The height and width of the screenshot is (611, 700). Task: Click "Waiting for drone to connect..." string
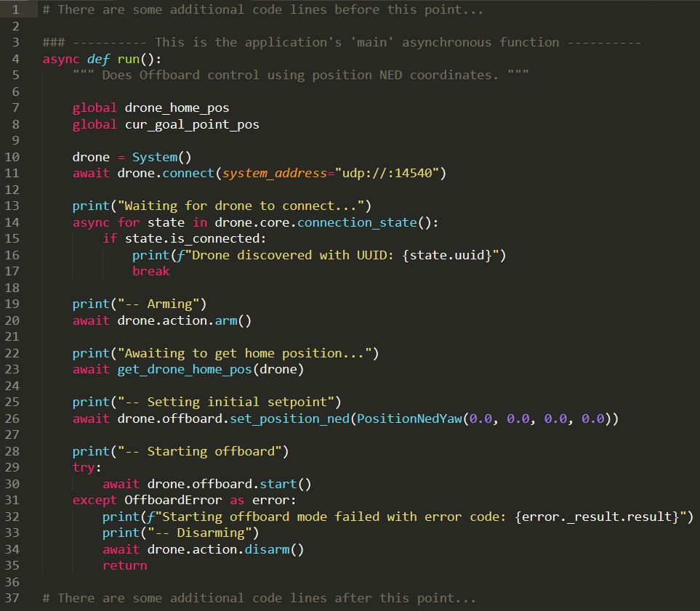tap(241, 206)
